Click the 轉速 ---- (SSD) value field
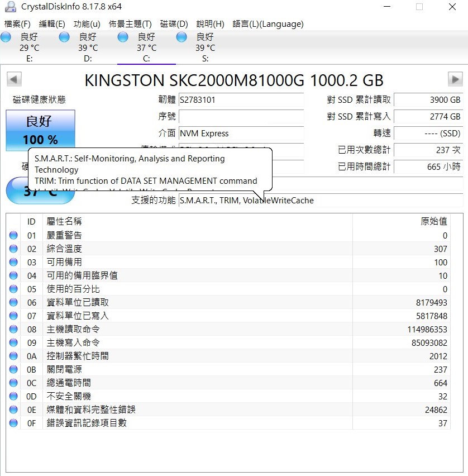Screen dimensions: 468x476 pos(430,133)
